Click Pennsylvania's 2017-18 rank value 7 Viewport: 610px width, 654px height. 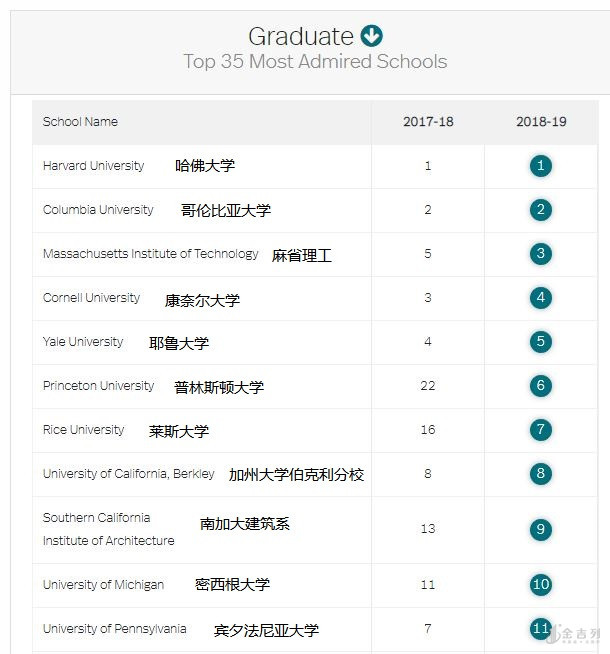point(428,629)
